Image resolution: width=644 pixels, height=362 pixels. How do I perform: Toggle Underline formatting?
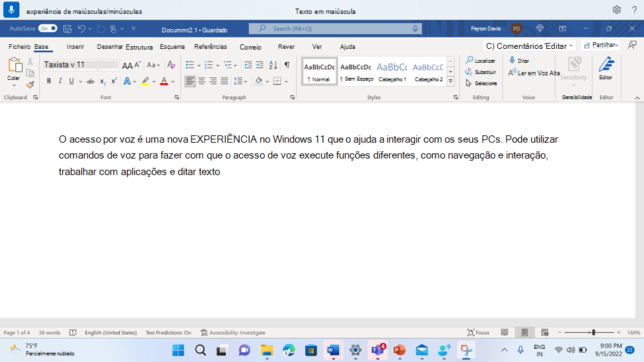71,81
